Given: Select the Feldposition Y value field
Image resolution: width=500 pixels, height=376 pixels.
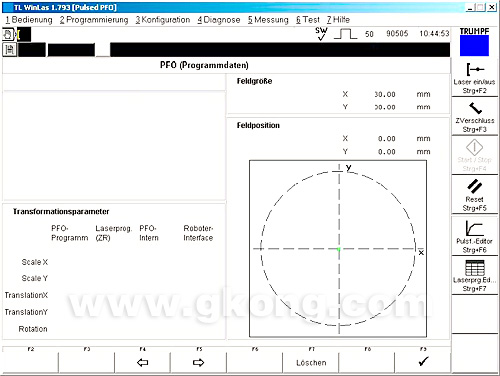Looking at the screenshot, I should [x=386, y=152].
